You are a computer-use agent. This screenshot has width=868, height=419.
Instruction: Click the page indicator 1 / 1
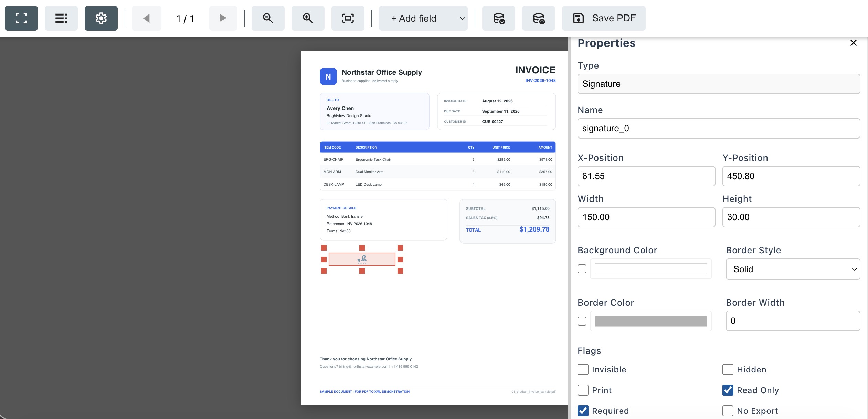point(185,19)
